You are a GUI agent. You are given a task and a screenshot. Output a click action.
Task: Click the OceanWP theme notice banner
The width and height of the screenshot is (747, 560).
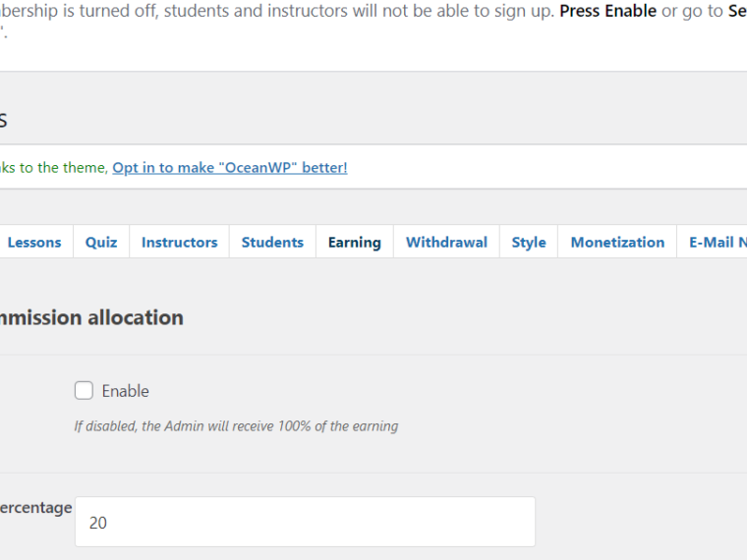click(x=373, y=167)
